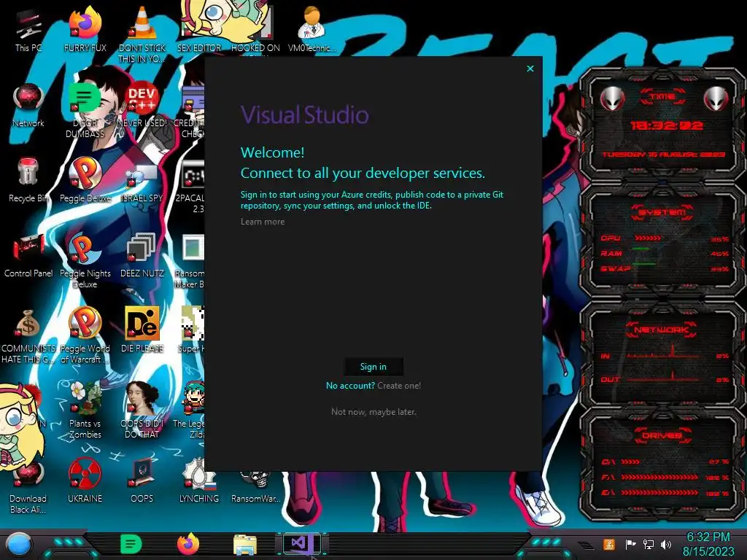Image resolution: width=747 pixels, height=560 pixels.
Task: Click the orange Java tray icon
Action: tap(608, 544)
